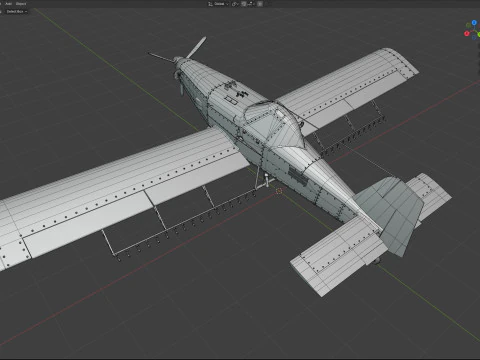Viewport: 480px width, 360px height.
Task: Click blue Z axis on navigation gizmo
Action: click(x=474, y=23)
